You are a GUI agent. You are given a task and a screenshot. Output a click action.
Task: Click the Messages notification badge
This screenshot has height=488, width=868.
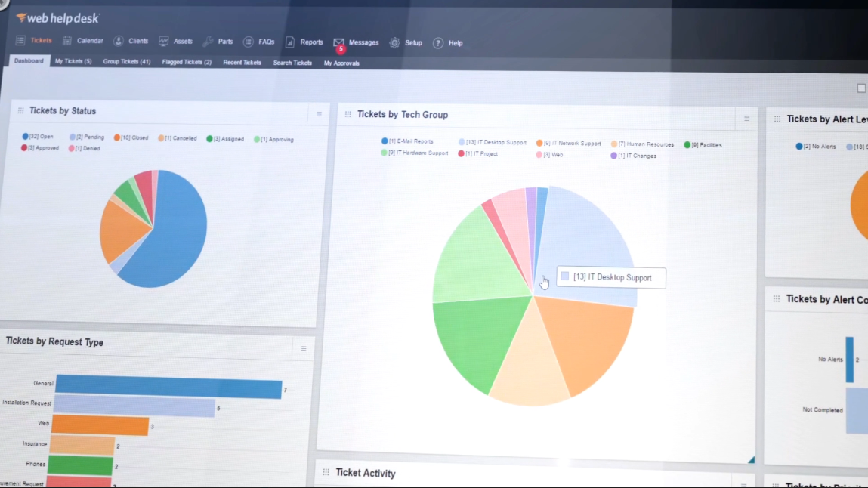coord(341,49)
